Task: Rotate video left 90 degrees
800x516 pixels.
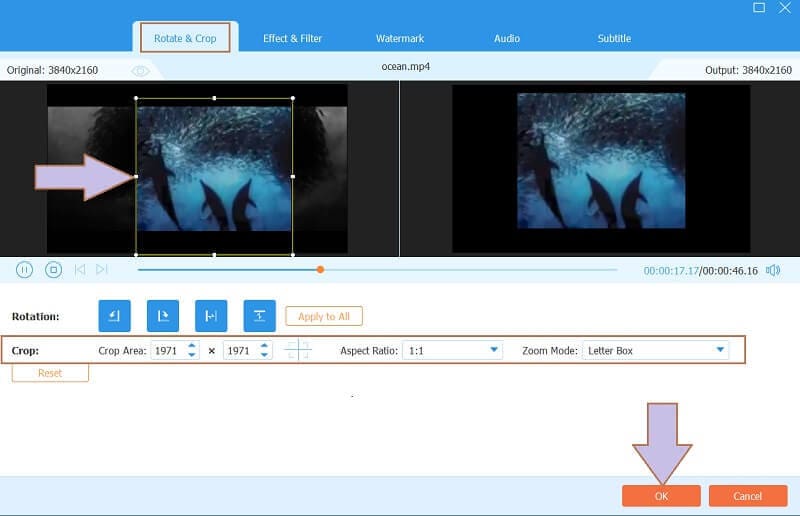Action: (114, 316)
